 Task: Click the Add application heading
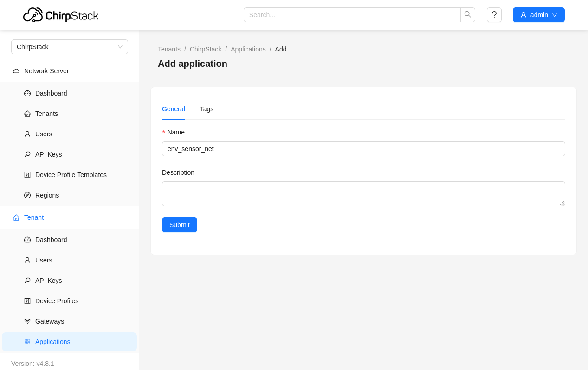(x=193, y=64)
